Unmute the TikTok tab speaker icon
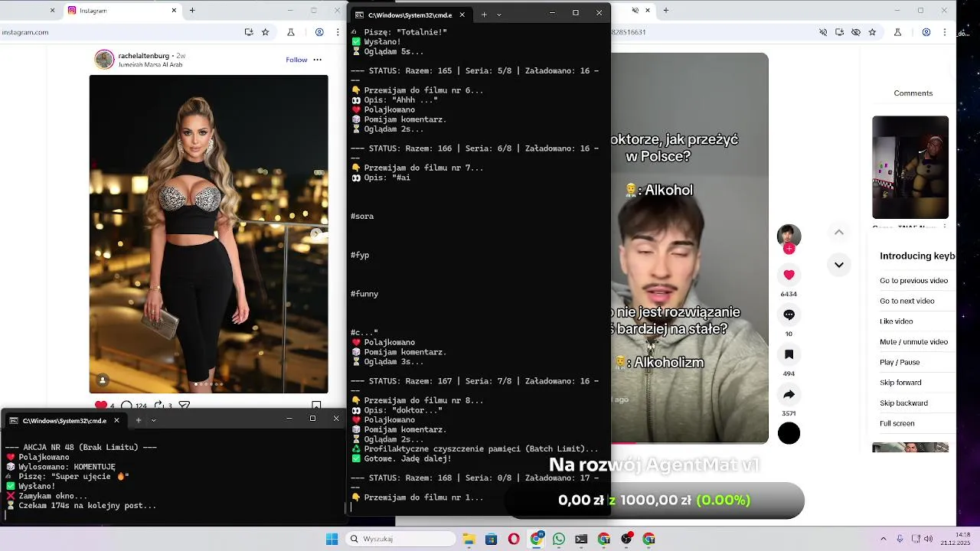This screenshot has height=551, width=980. tap(635, 10)
